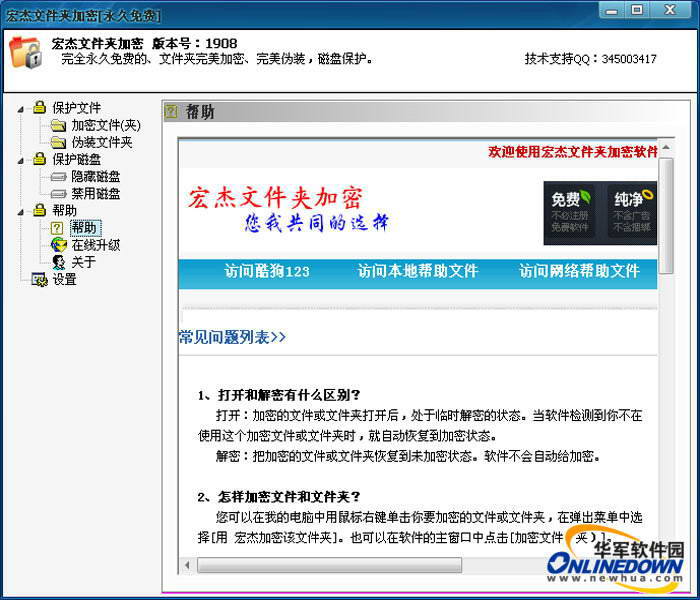
Task: Click 版本号：1908 text in header
Action: tap(195, 43)
